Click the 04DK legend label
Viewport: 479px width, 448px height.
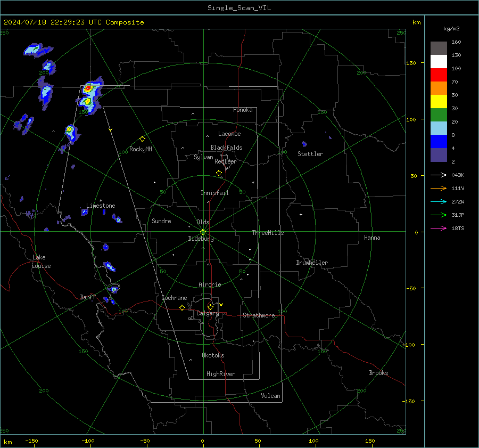458,175
